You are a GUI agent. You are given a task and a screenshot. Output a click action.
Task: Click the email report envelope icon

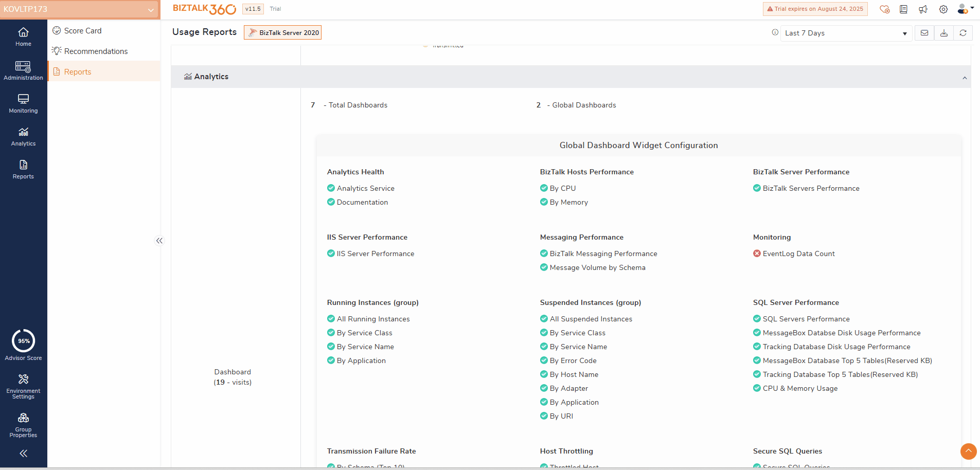click(924, 33)
